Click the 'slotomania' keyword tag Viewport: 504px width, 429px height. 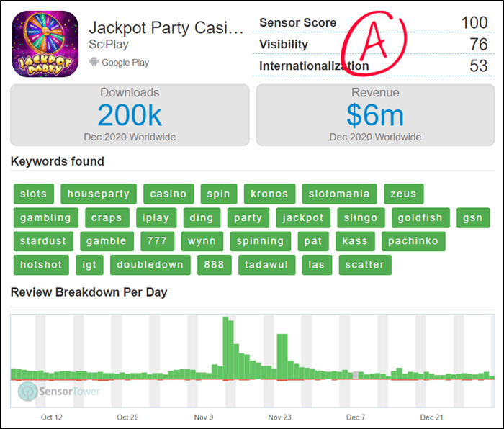339,194
